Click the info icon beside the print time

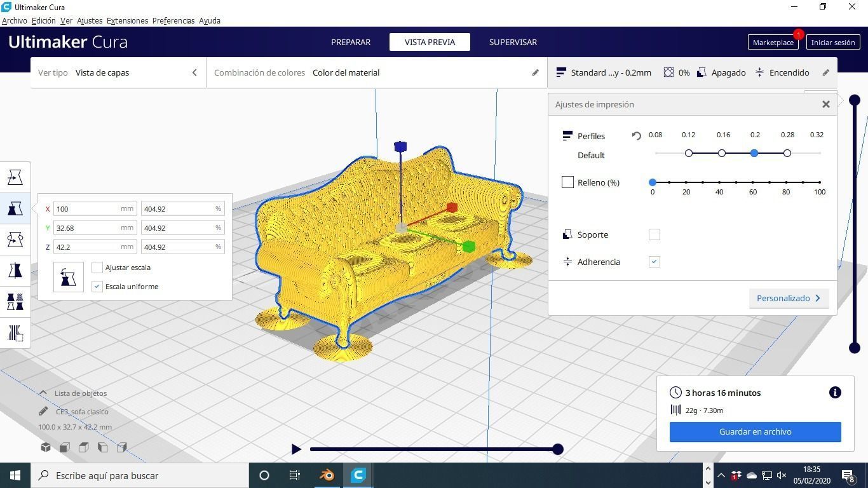[x=835, y=393]
